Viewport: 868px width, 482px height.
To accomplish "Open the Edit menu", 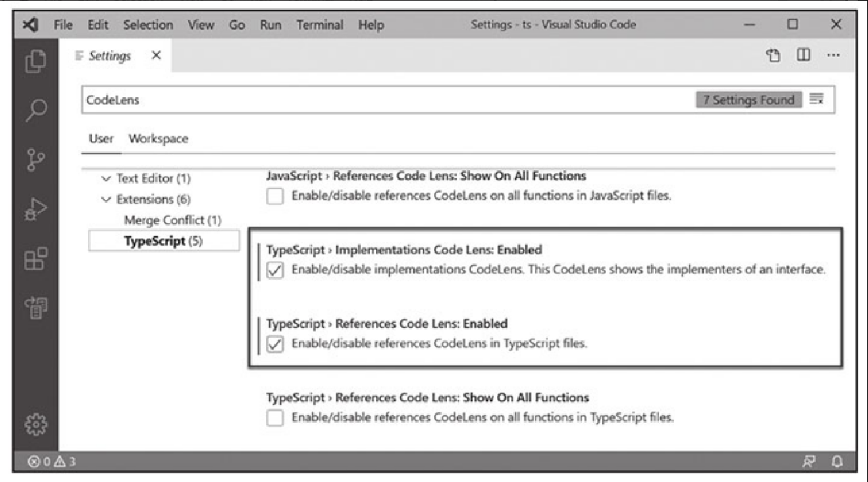I will click(x=98, y=25).
